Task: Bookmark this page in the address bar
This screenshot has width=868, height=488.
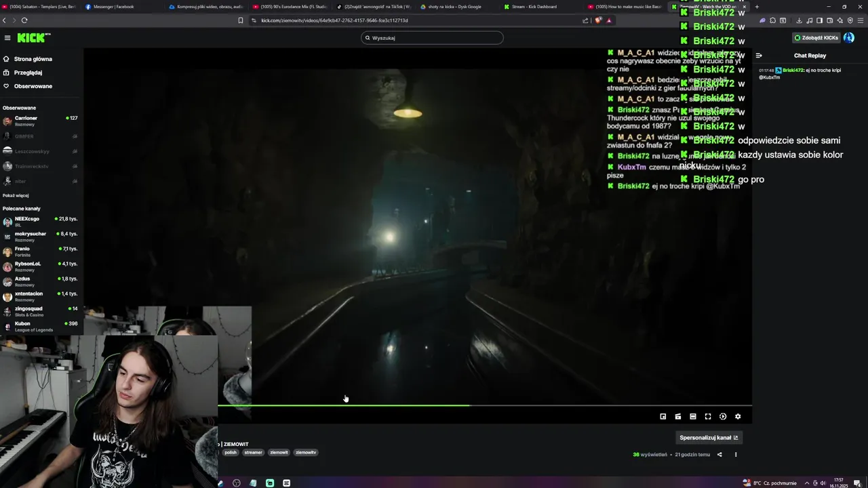Action: (x=241, y=20)
